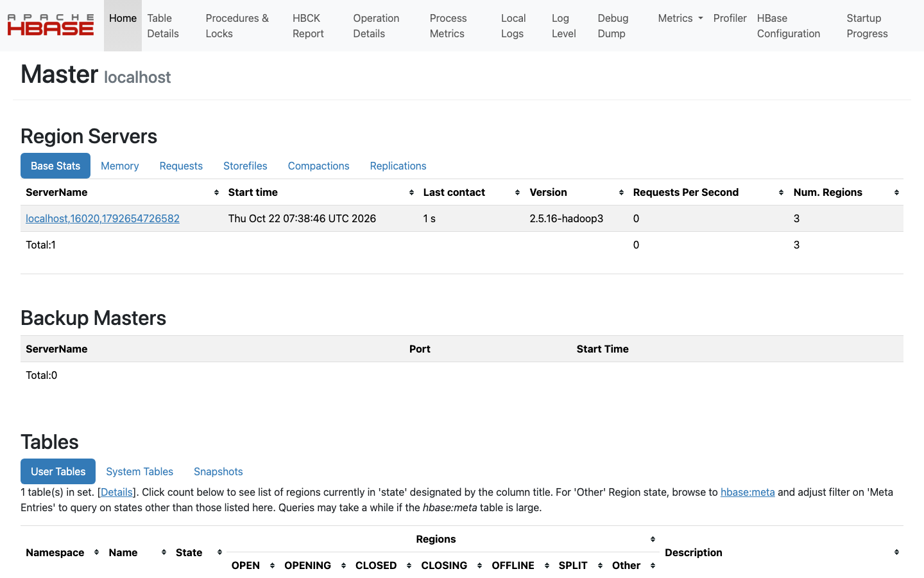
Task: Open region server localhost,16020 link
Action: tap(103, 218)
